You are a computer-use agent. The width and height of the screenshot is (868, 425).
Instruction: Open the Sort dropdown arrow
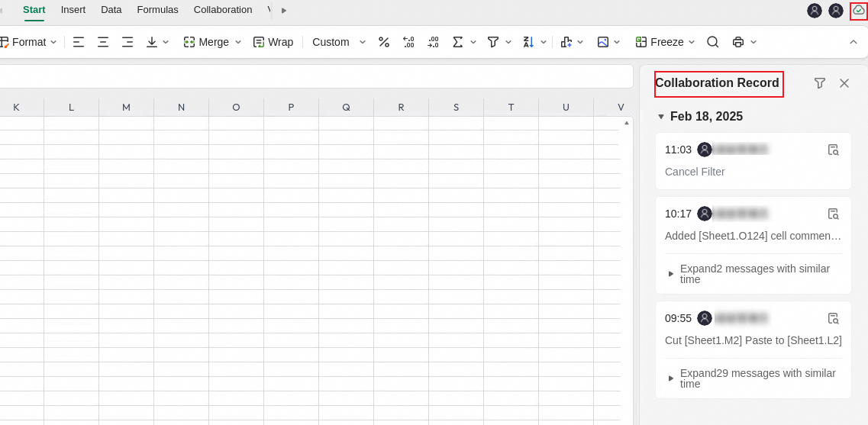point(544,42)
